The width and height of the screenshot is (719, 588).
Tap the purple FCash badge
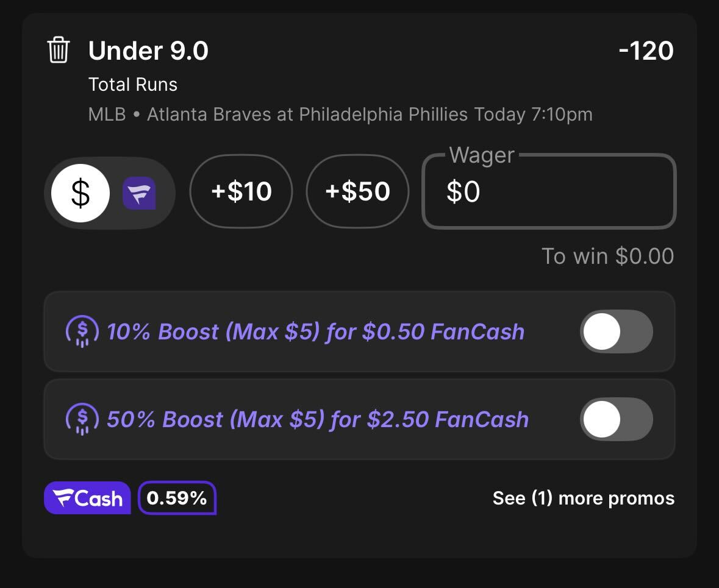tap(88, 498)
